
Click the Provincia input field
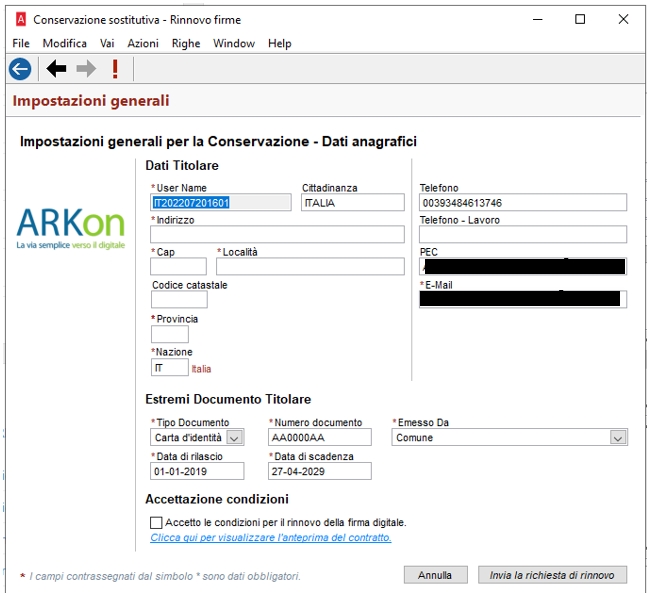pyautogui.click(x=170, y=334)
